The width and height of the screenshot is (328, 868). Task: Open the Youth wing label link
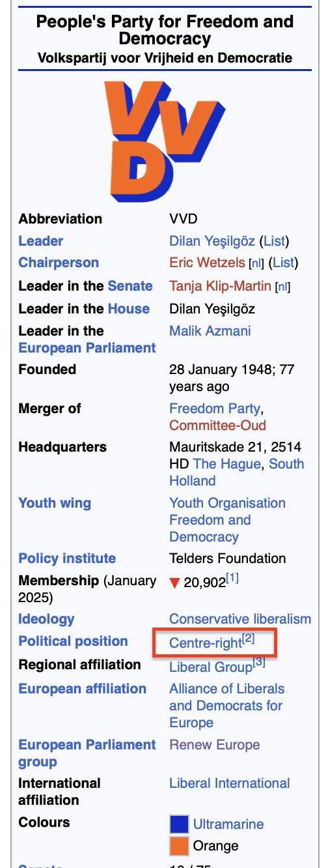point(55,503)
